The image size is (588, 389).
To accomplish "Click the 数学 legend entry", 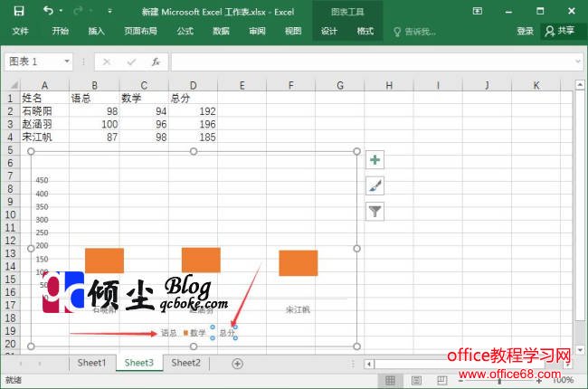I will point(195,333).
